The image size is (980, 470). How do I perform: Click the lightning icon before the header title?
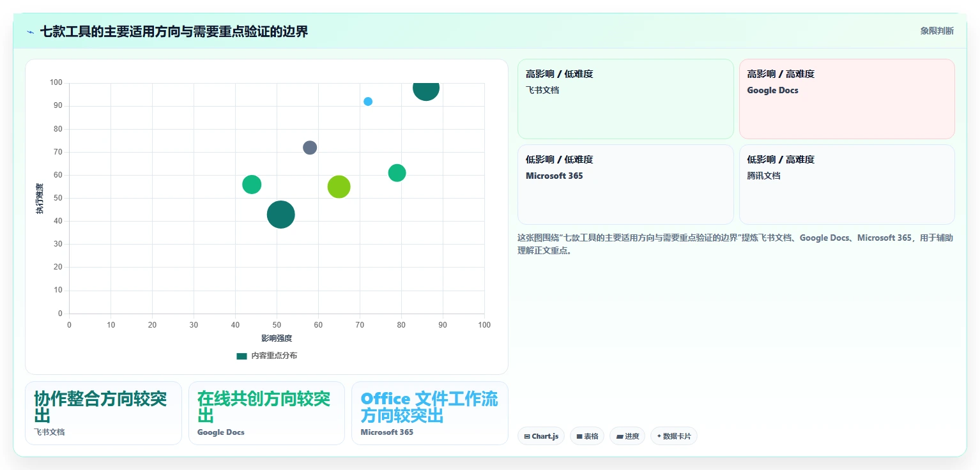pos(31,31)
